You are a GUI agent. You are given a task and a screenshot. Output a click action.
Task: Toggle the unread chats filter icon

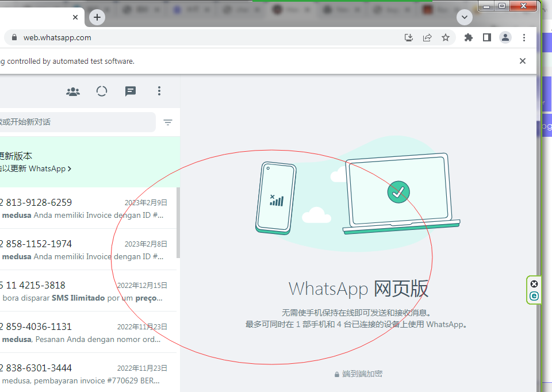click(x=168, y=122)
